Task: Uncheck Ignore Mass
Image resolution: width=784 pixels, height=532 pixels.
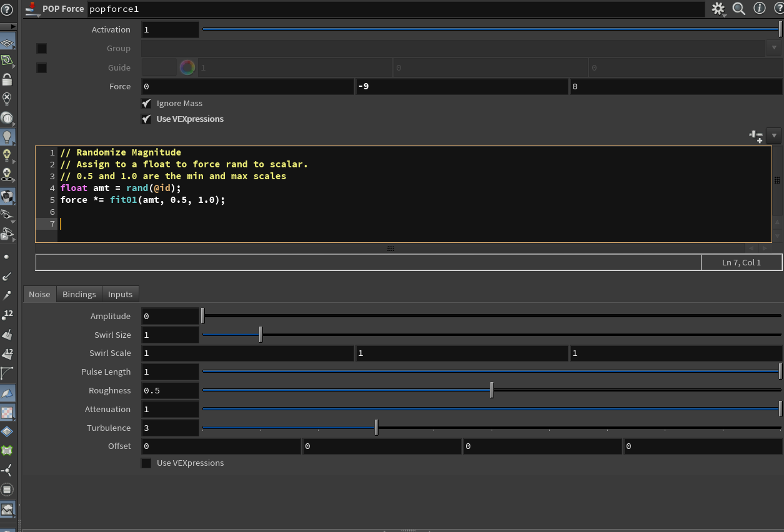Action: tap(146, 103)
